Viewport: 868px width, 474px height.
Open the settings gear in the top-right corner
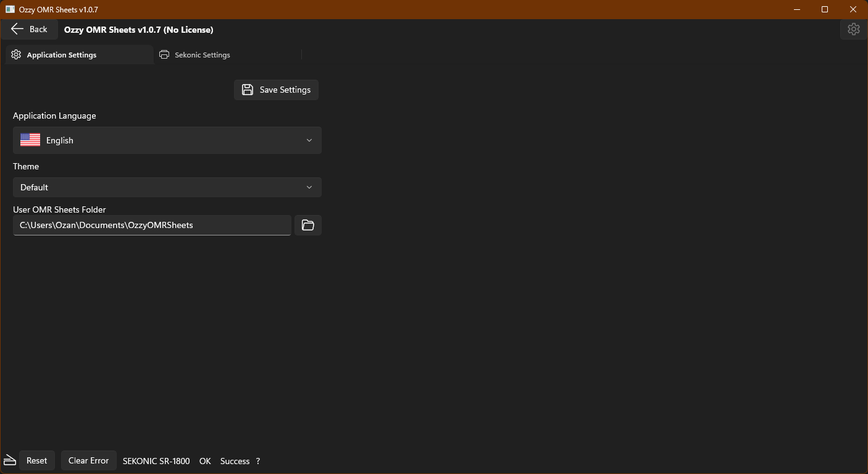[x=853, y=29]
